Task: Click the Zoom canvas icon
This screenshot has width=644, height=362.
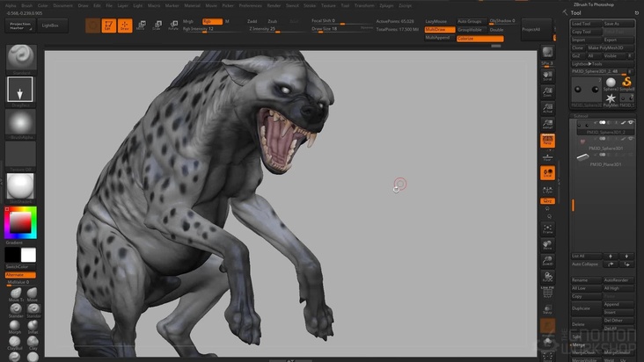Action: (x=547, y=92)
